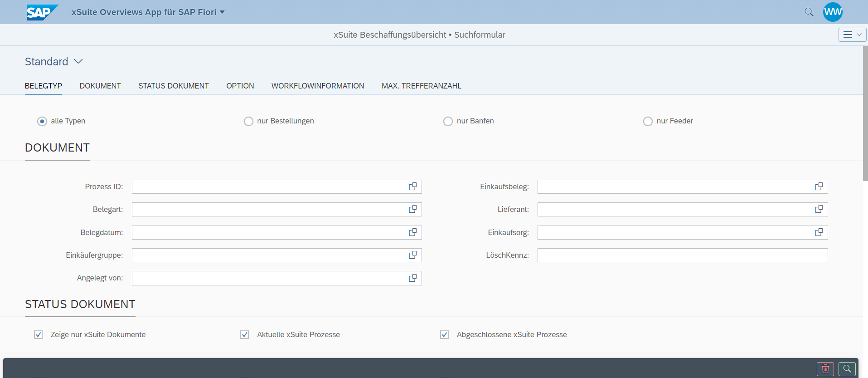Open the search magnifier in header
868x378 pixels.
(x=809, y=12)
